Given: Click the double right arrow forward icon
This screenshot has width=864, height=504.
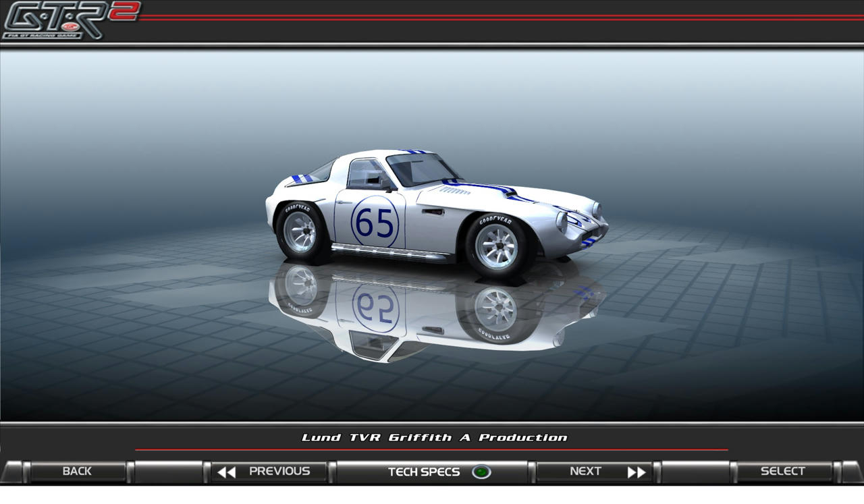Looking at the screenshot, I should coord(637,472).
